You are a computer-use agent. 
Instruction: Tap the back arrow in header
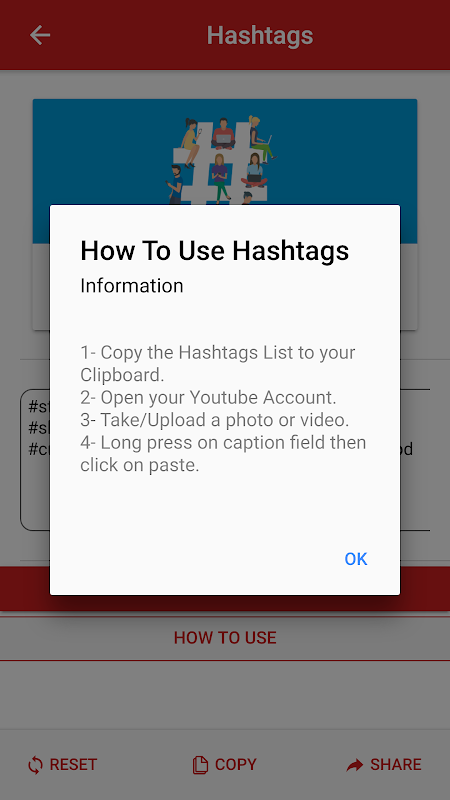[40, 35]
